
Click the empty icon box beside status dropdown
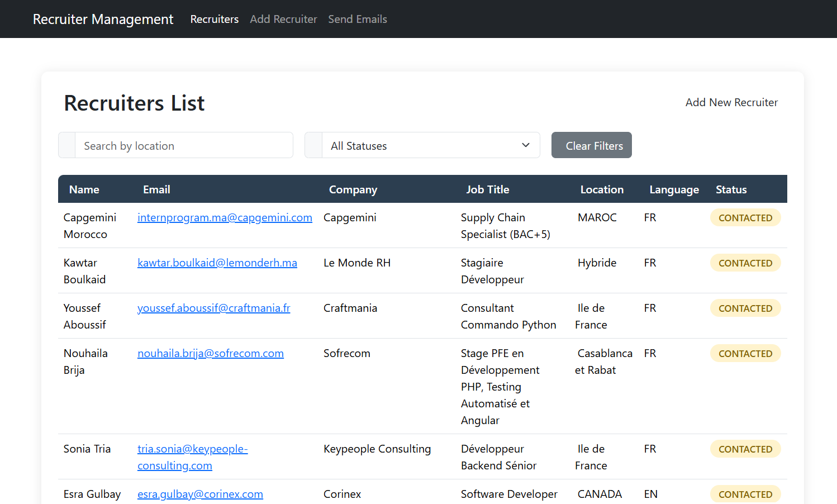[x=313, y=145]
